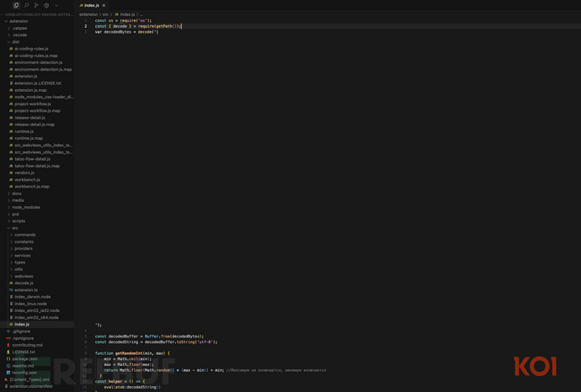Click the extension breadcrumb segment
Screen dimensions: 581x392
click(88, 14)
